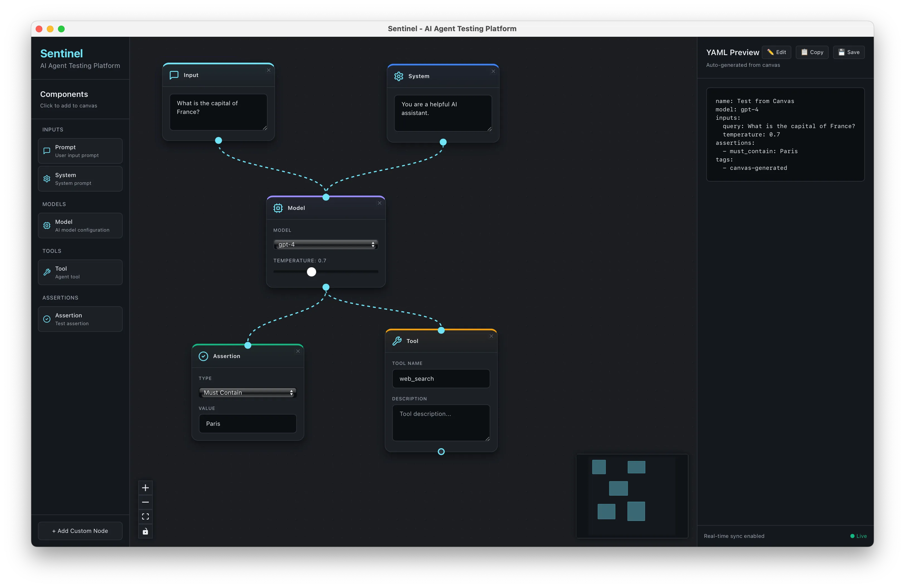Click the assertion value field containing Paris
The width and height of the screenshot is (905, 588).
(x=247, y=423)
